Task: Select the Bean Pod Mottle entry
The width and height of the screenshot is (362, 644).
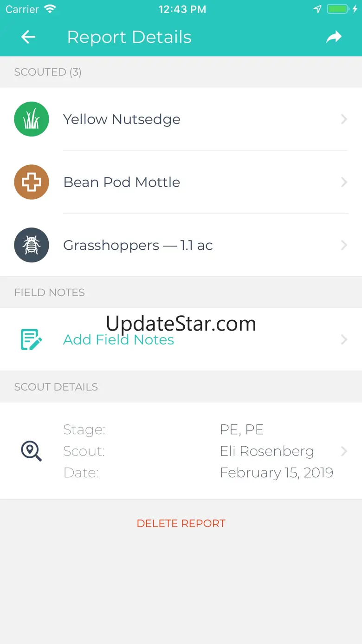Action: click(122, 182)
